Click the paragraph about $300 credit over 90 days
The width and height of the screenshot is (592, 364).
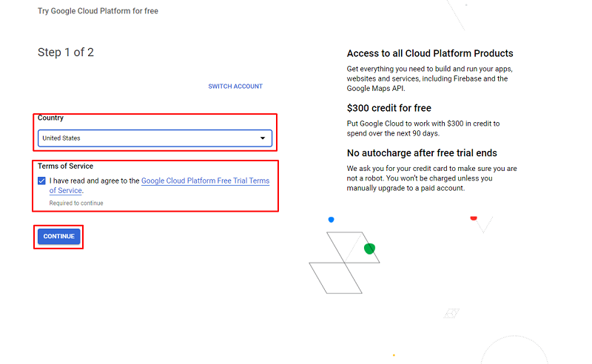(423, 129)
